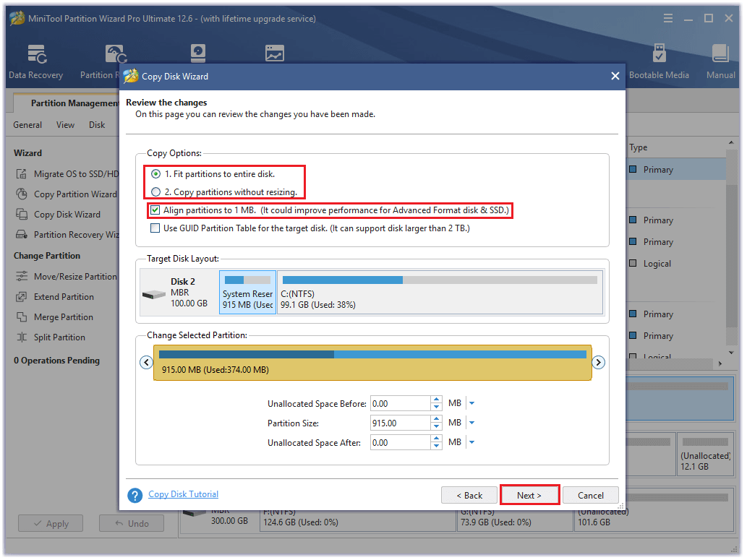Click the Merge Partition icon
Viewport: 747px width, 560px height.
coord(22,316)
